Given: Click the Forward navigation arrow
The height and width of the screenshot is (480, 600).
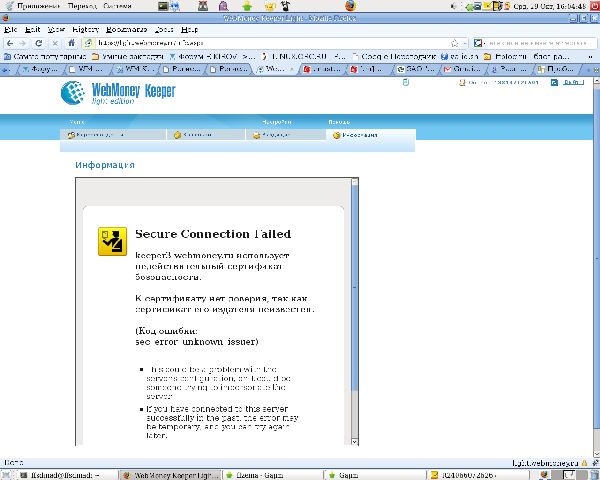Looking at the screenshot, I should [x=24, y=45].
